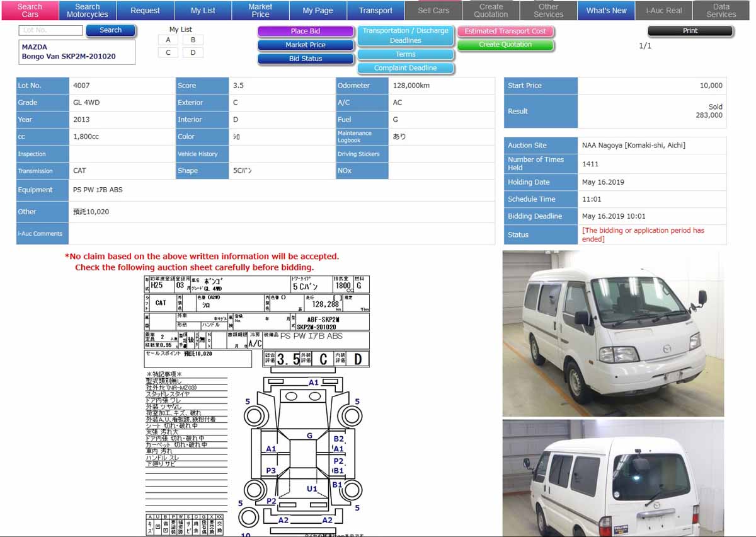Select the grade value GL 4WD
This screenshot has height=537, width=756.
tap(86, 103)
